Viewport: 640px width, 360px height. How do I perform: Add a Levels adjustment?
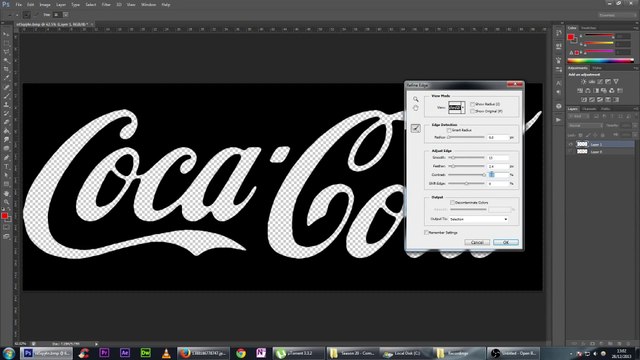coord(591,82)
